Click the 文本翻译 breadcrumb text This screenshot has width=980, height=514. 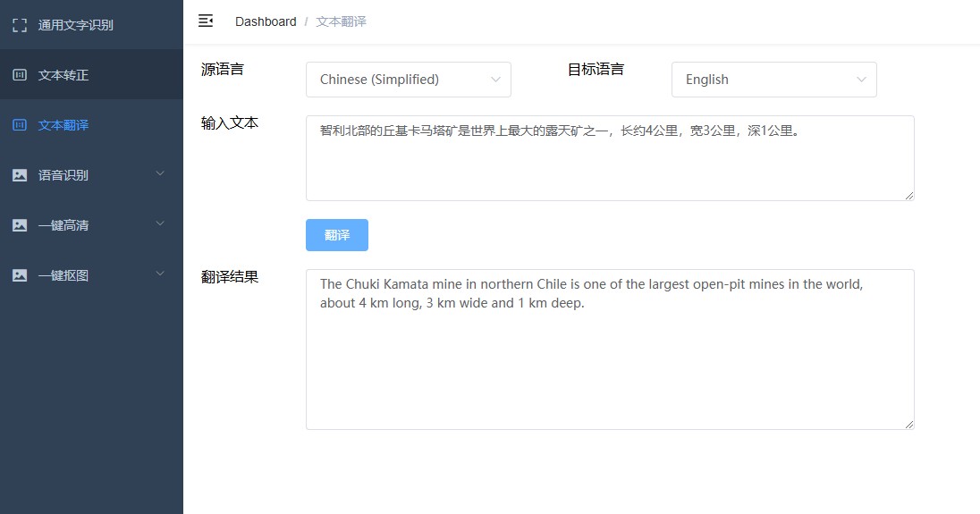pos(342,21)
